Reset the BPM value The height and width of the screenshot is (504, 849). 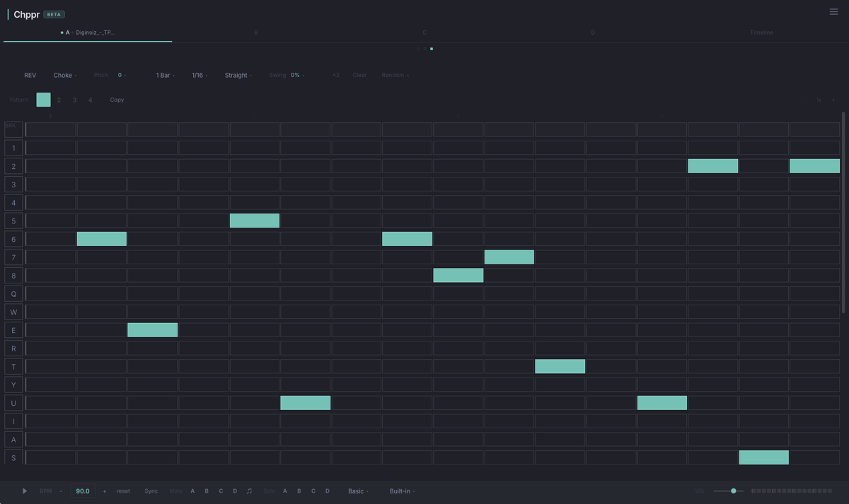(124, 491)
